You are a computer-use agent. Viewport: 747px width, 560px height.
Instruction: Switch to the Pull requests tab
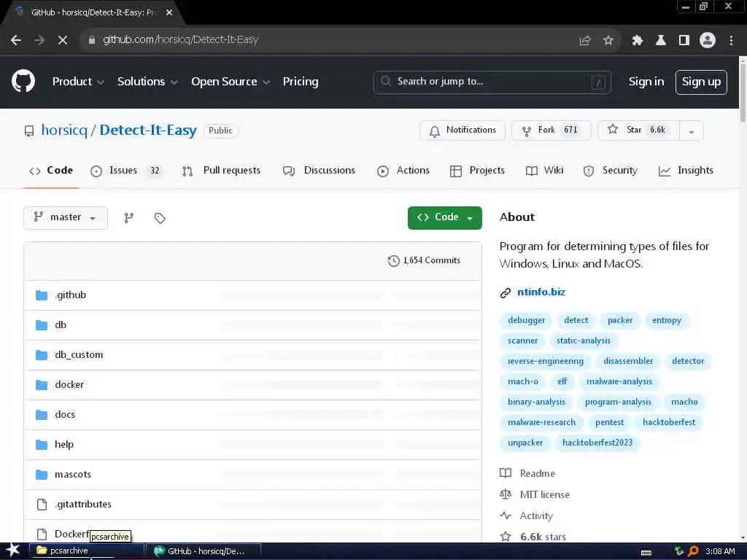point(221,171)
